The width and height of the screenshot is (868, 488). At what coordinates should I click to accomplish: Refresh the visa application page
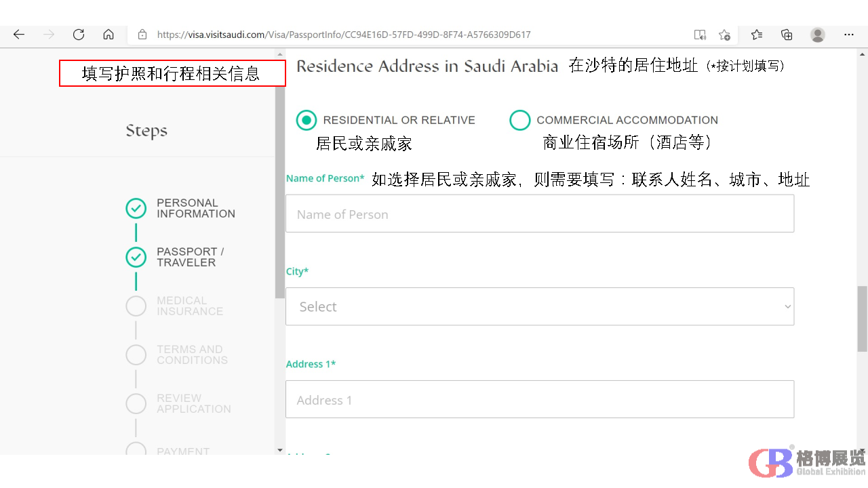point(79,35)
